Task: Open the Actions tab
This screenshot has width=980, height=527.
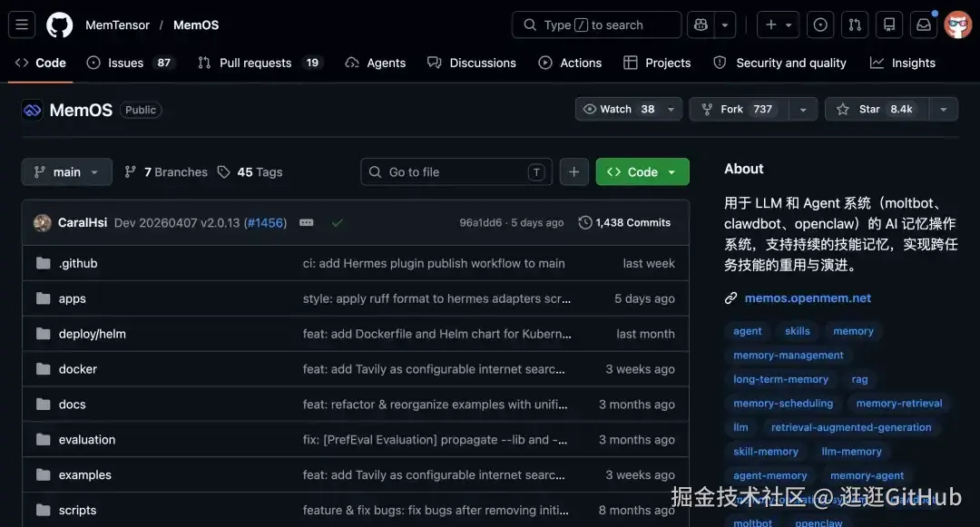Action: 570,63
